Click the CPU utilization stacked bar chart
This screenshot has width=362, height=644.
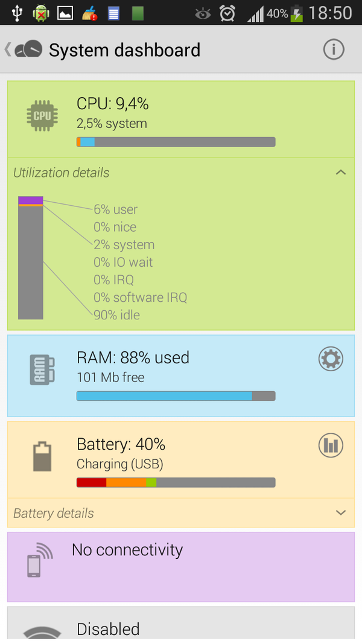pos(31,257)
